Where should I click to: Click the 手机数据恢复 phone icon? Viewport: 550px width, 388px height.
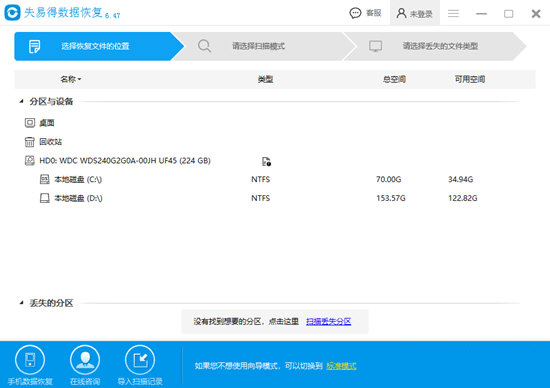pos(30,360)
